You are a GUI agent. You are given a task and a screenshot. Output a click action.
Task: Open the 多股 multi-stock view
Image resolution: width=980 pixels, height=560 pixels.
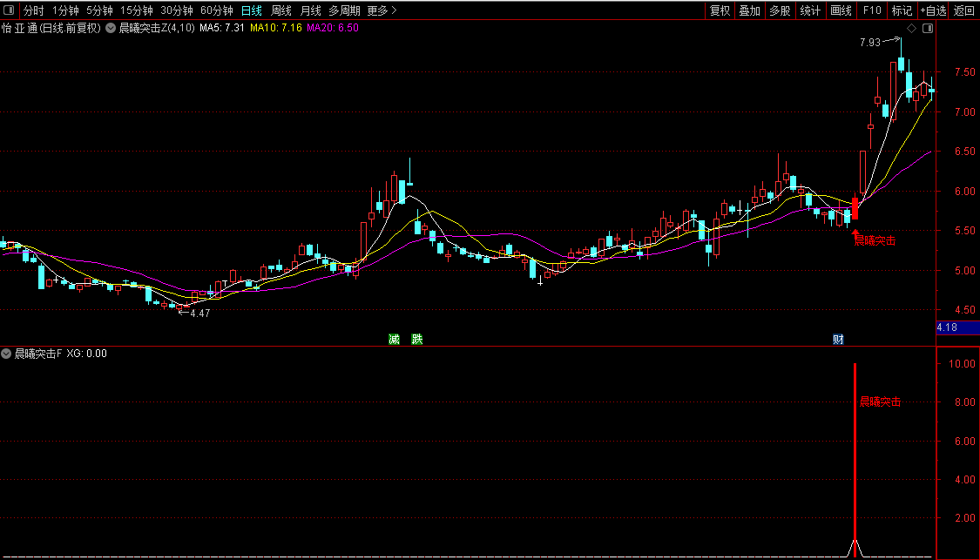click(x=780, y=10)
